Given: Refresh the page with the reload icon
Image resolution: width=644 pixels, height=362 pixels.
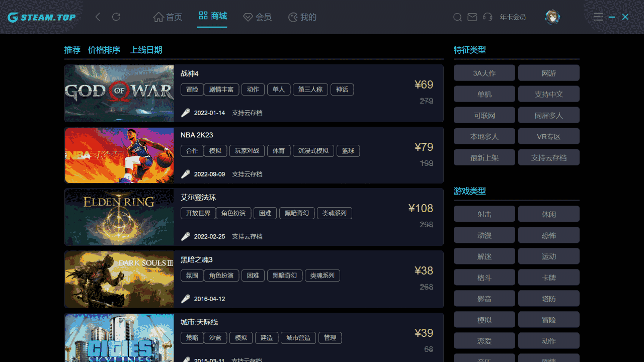Looking at the screenshot, I should pos(116,17).
